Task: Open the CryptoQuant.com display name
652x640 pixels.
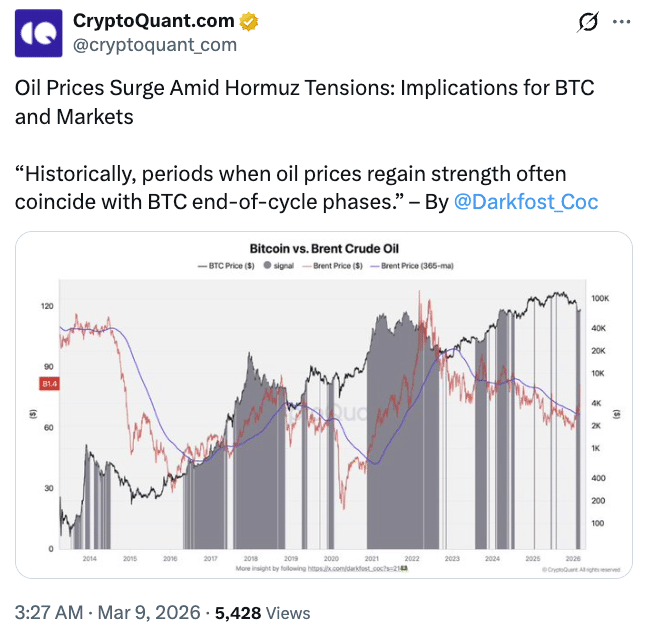Action: pos(154,21)
